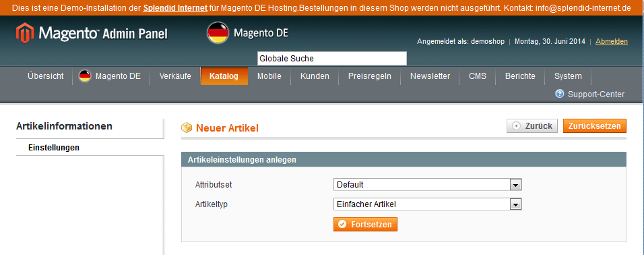Viewport: 644px width, 255px height.
Task: Click the Magento logo icon
Action: (x=24, y=33)
